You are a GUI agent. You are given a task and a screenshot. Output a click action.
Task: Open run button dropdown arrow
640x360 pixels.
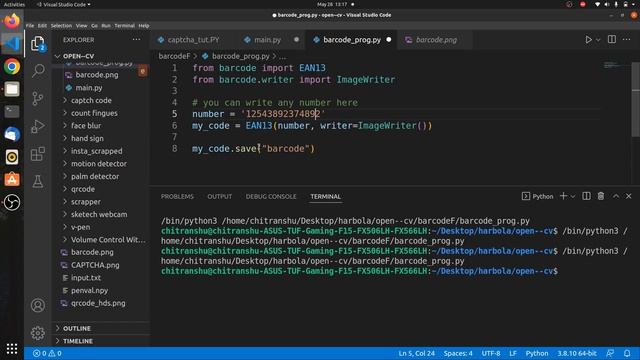point(598,40)
